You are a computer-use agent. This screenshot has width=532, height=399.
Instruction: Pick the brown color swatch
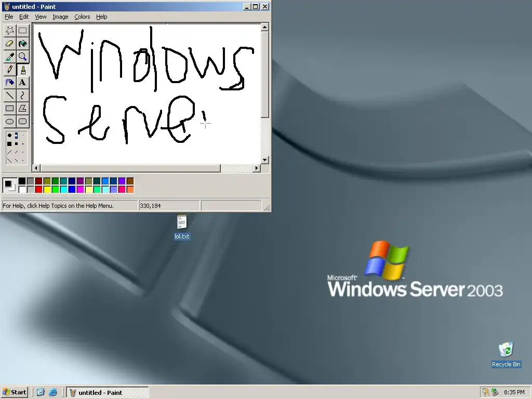tap(130, 181)
